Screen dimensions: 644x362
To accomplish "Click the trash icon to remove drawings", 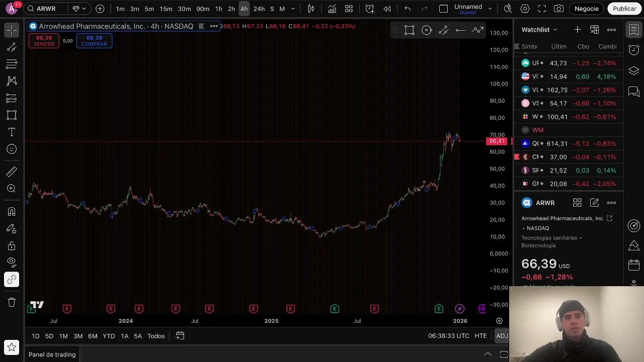I will 12,302.
